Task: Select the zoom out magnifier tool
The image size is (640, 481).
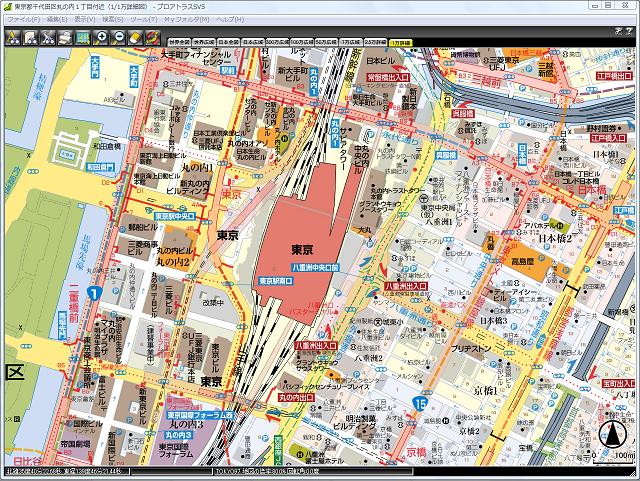Action: tap(118, 38)
